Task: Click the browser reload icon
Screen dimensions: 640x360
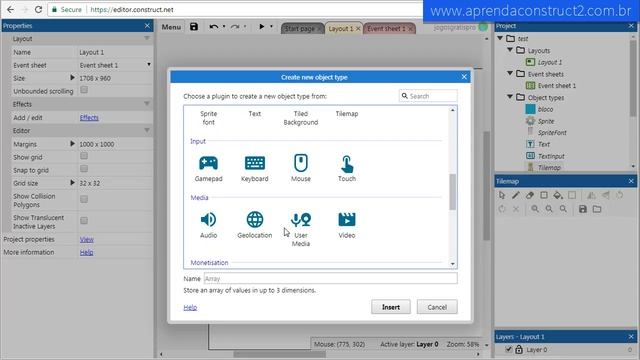Action: point(38,9)
